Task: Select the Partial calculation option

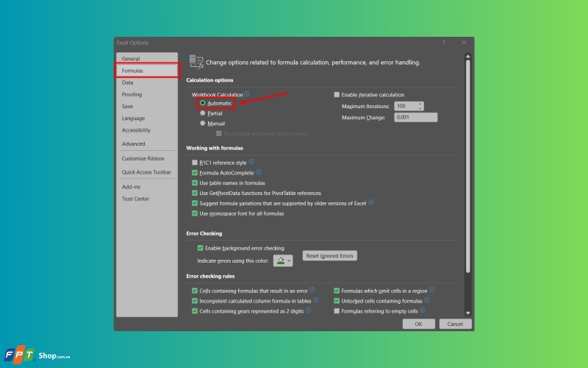Action: (203, 113)
